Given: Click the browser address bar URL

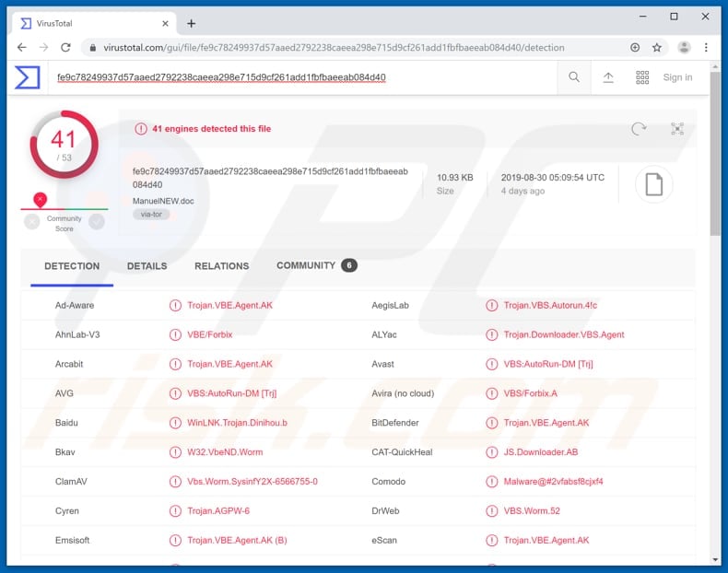Looking at the screenshot, I should pyautogui.click(x=334, y=47).
